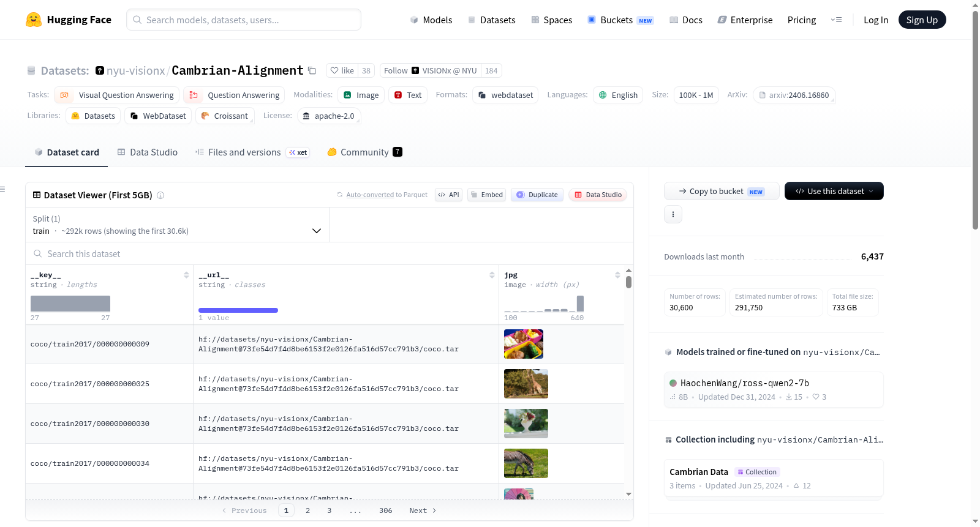Viewport: 980px width, 527px height.
Task: Open the Cambrian Data collection
Action: (774, 478)
